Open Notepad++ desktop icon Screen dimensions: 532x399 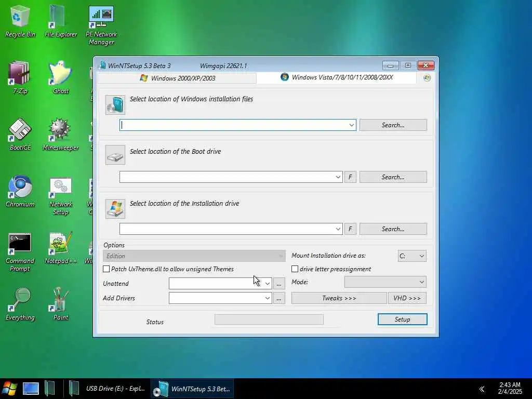coord(61,248)
